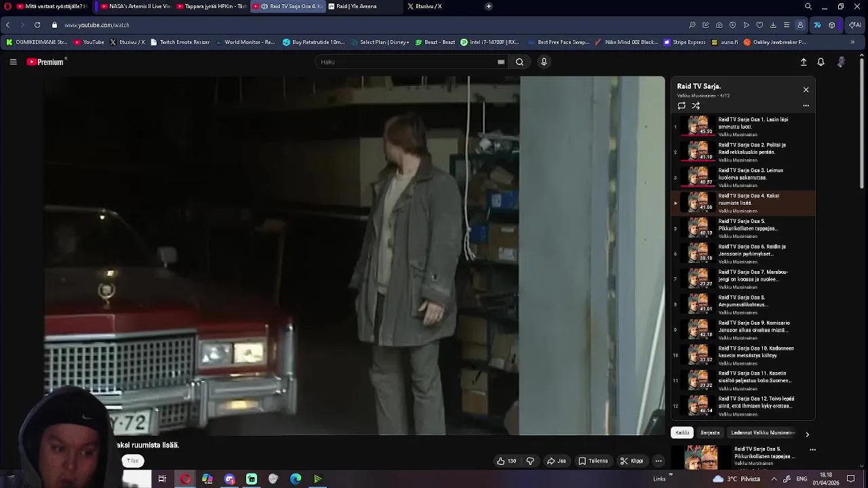Subscribe with the Tilaa button
This screenshot has width=868, height=488.
tap(133, 461)
